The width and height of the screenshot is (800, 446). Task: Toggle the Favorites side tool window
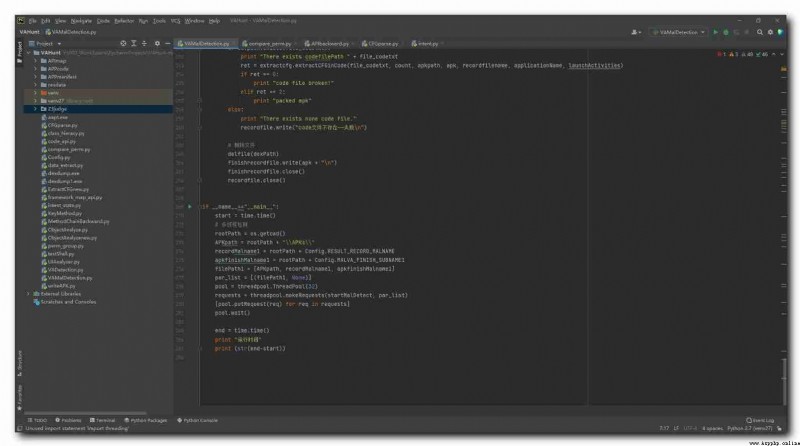(19, 398)
